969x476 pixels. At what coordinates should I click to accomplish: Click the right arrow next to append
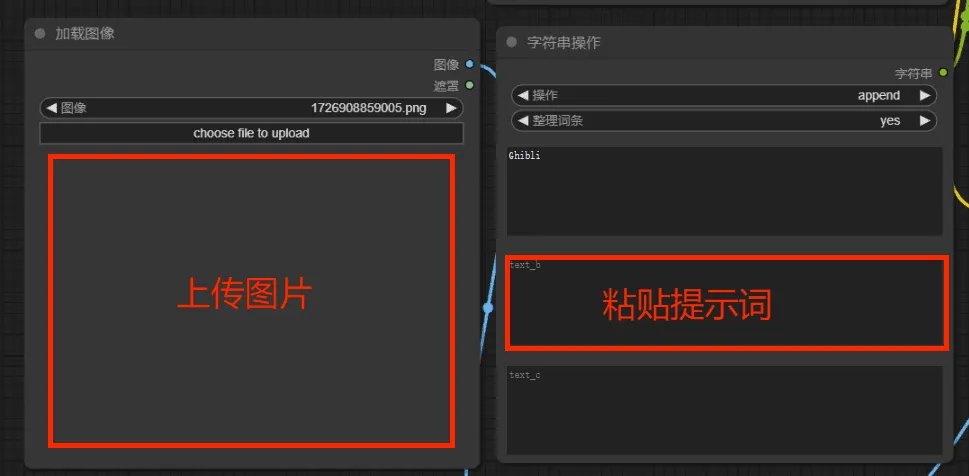925,95
